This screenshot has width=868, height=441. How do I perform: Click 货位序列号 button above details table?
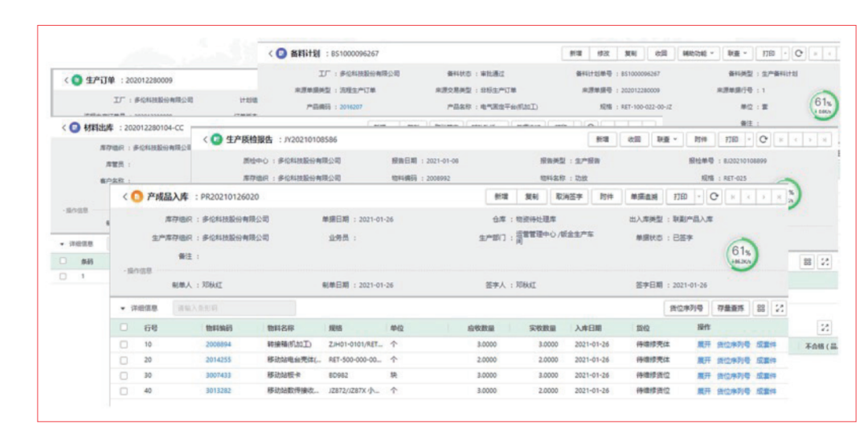tap(686, 308)
